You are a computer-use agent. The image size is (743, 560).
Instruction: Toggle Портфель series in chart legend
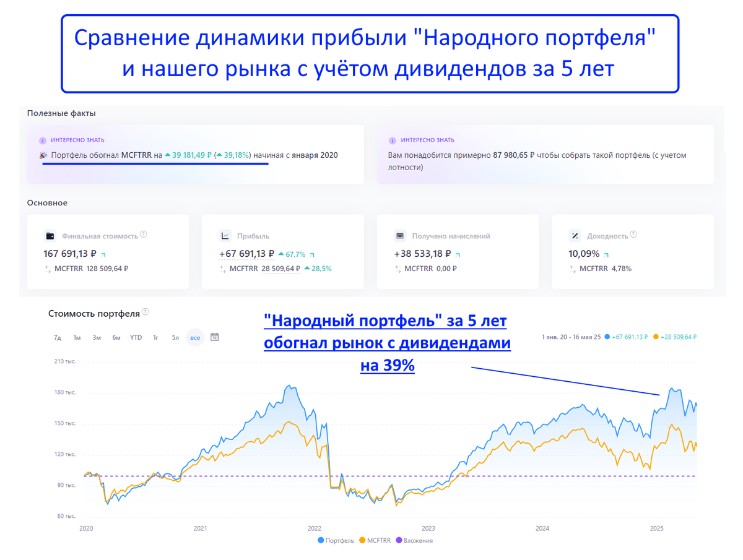[x=336, y=540]
